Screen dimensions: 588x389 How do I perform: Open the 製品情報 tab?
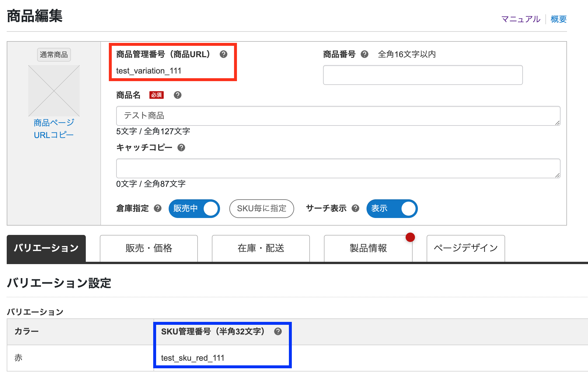(368, 248)
